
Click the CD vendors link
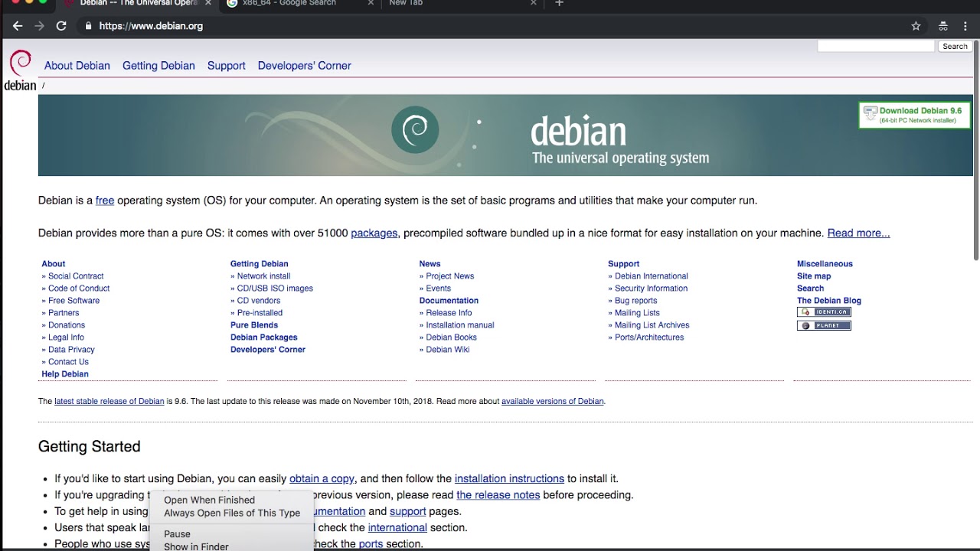click(259, 301)
